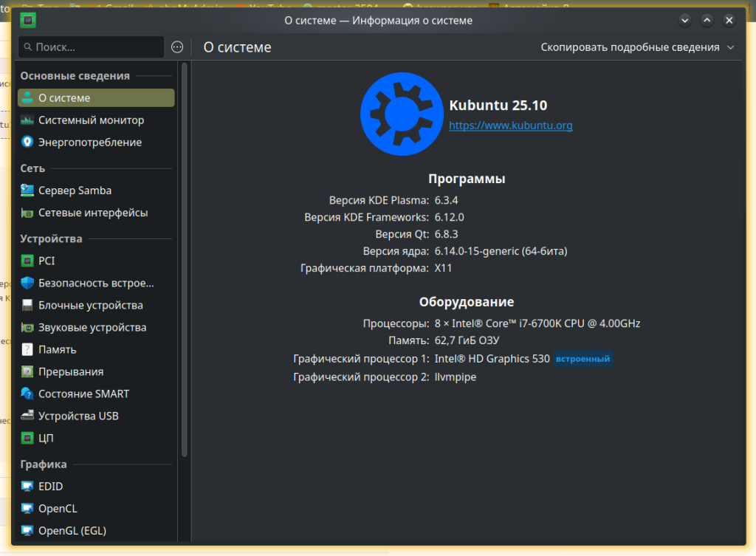Select 'Энергопотребление' in the sidebar
Screen dimensions: 756x556
coord(96,143)
